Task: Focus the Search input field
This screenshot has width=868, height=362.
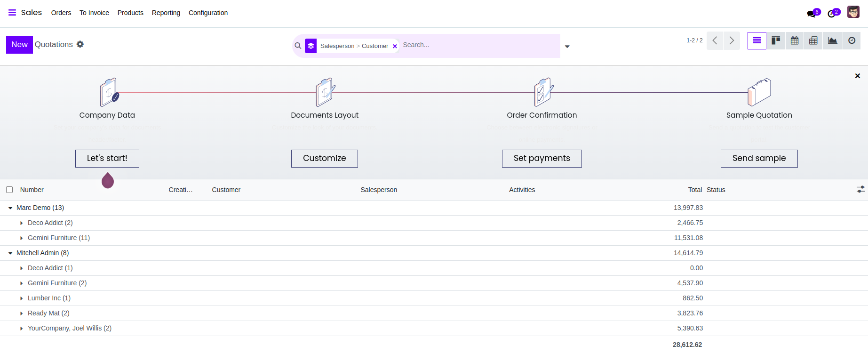Action: [x=480, y=45]
